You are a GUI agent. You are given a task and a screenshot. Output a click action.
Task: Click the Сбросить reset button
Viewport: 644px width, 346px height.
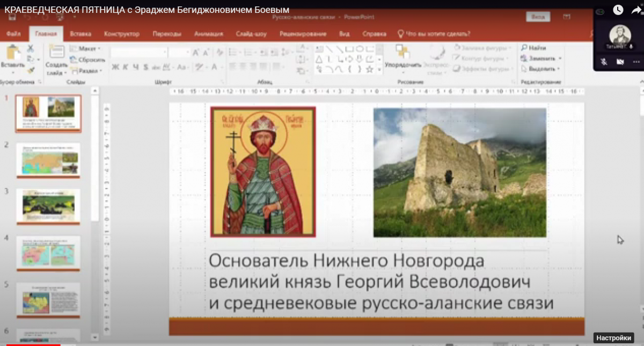click(x=87, y=60)
